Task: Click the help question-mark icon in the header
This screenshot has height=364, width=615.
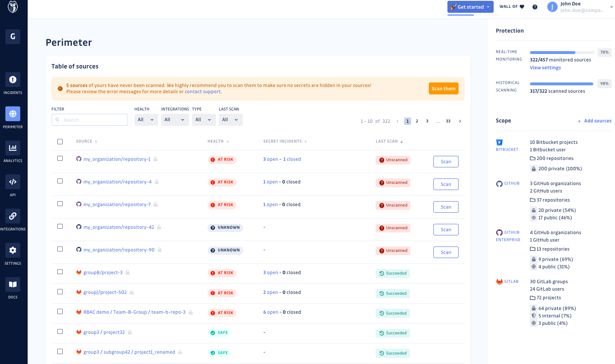Action: tap(535, 7)
